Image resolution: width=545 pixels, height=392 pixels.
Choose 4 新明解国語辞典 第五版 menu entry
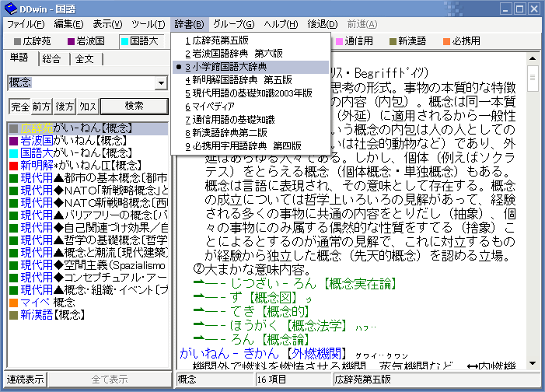click(x=250, y=80)
